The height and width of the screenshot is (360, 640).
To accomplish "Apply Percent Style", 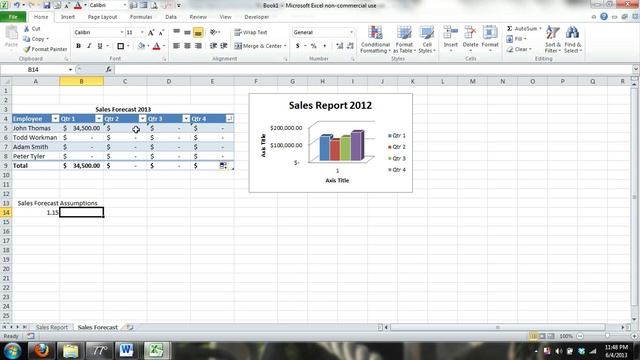I will [313, 46].
